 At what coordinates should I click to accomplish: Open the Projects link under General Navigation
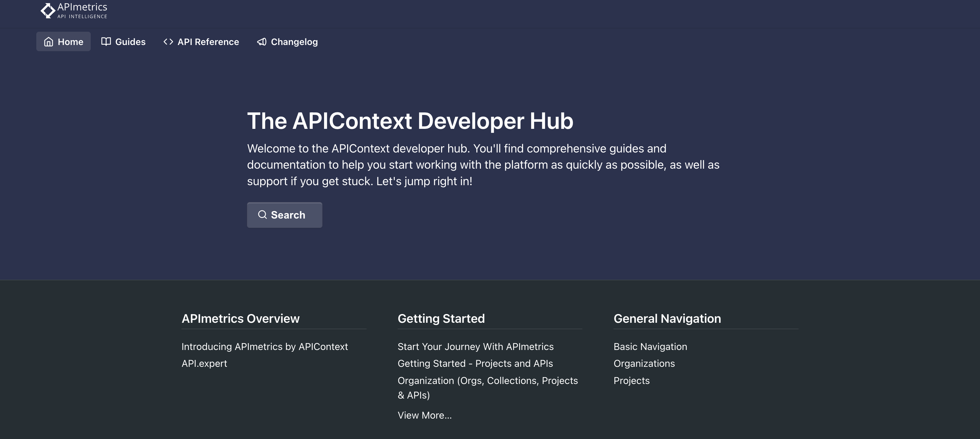point(631,380)
